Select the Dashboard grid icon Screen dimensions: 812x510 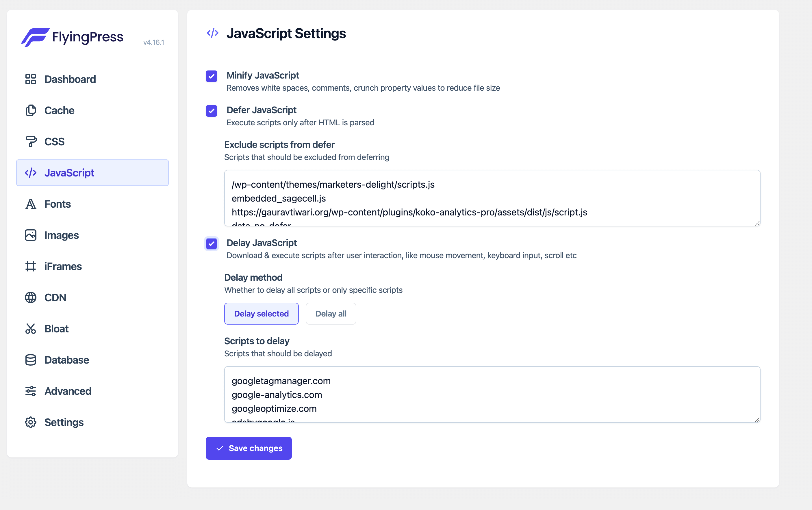click(x=31, y=79)
